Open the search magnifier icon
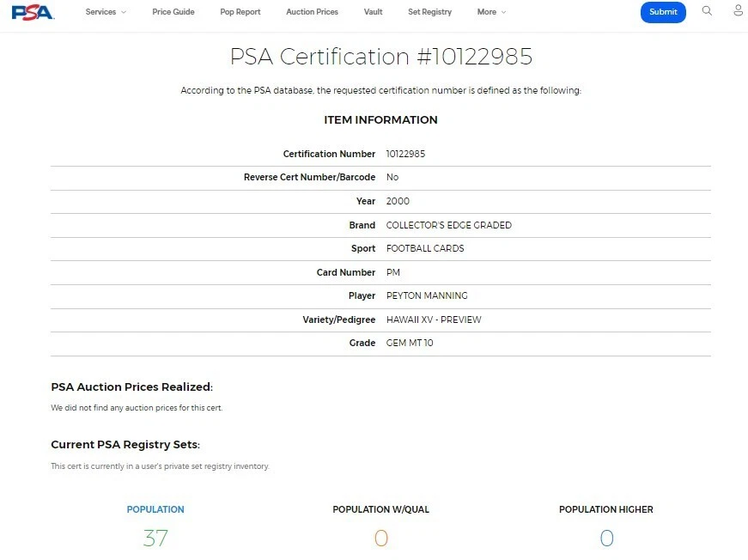Screen dimensions: 748x560 click(707, 11)
